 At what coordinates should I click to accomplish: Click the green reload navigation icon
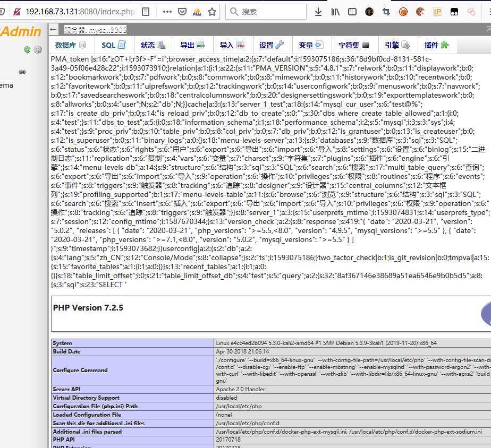(x=27, y=49)
